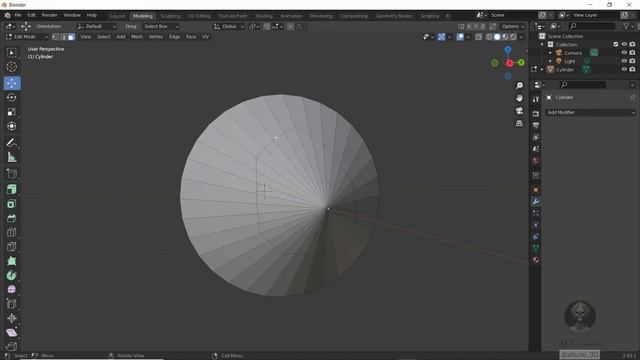Open the Mesh menu
This screenshot has height=360, width=640.
[x=137, y=37]
